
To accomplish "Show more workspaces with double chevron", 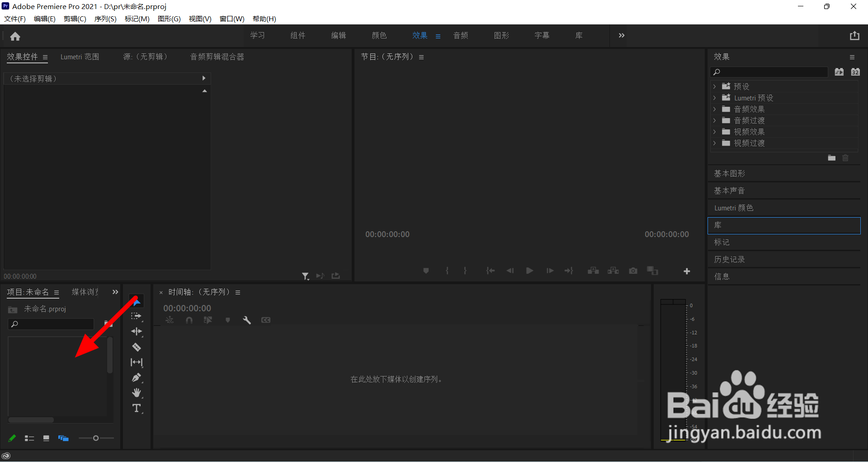I will [x=622, y=35].
